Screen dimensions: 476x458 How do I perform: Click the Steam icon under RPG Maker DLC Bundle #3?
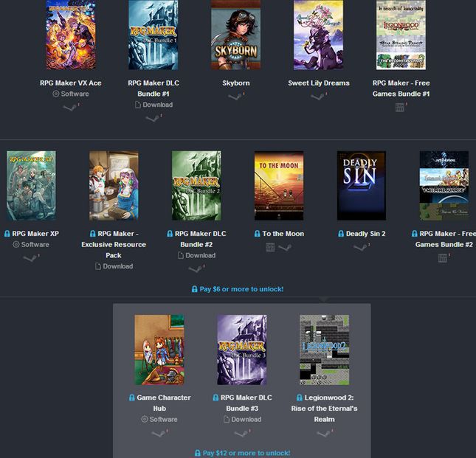(241, 433)
